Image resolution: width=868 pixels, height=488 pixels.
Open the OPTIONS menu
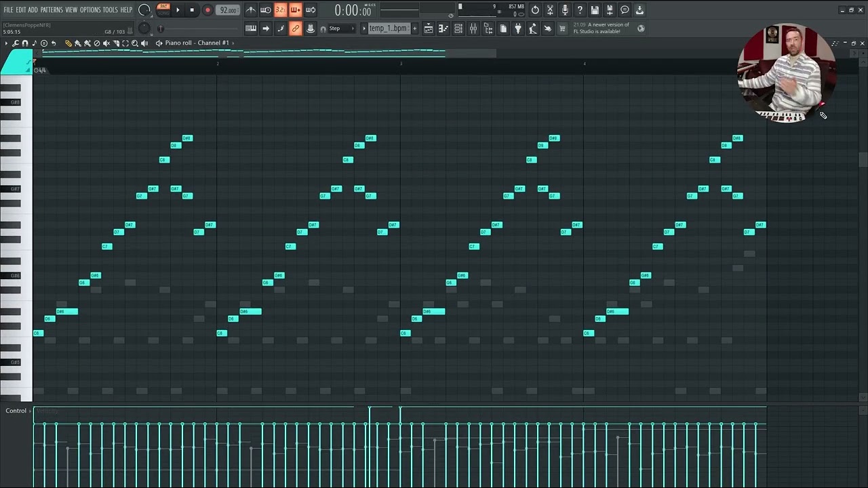click(90, 10)
